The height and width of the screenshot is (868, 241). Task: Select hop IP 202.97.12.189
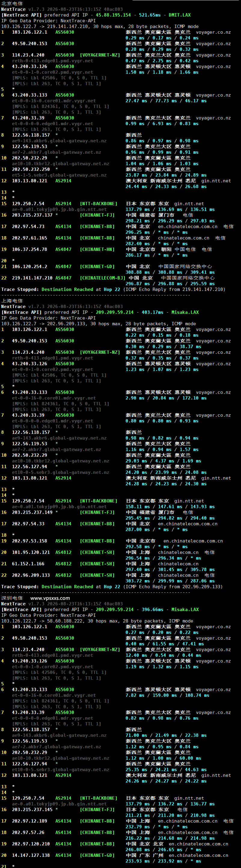[29, 821]
